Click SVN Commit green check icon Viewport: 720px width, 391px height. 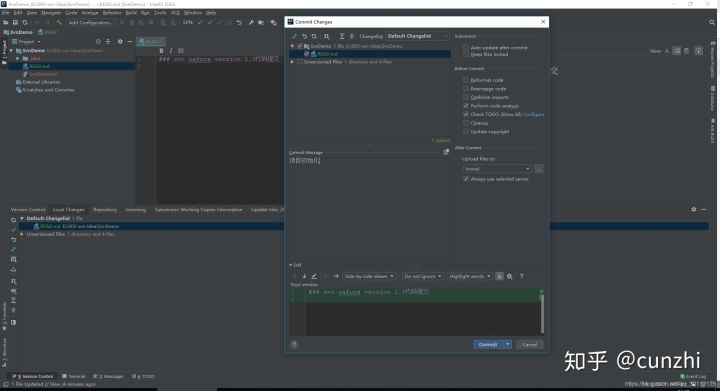(x=210, y=22)
